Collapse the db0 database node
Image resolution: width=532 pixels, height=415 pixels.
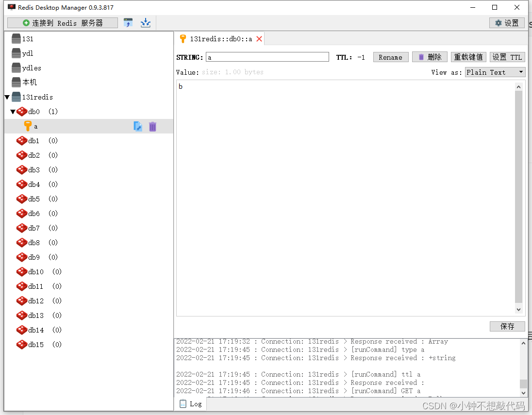tap(13, 112)
